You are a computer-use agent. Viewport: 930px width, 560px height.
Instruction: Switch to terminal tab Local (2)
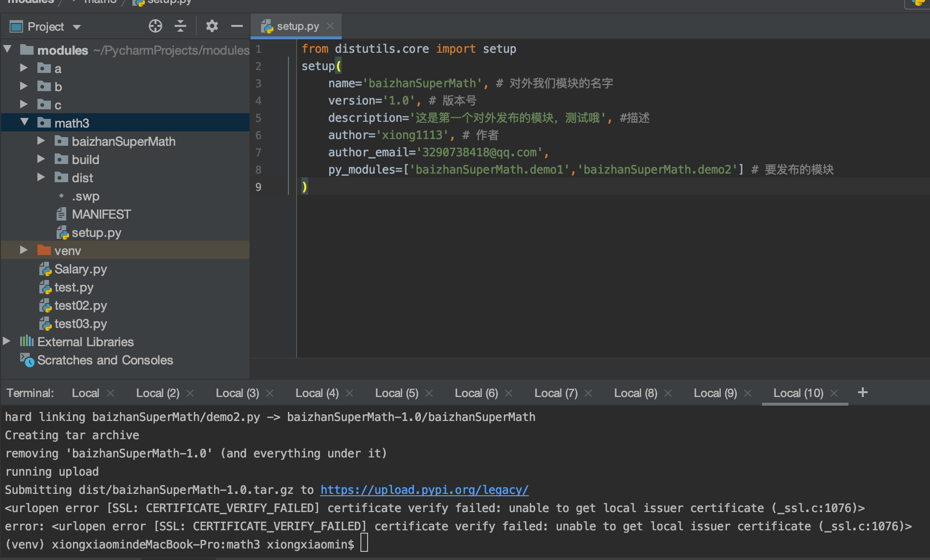(157, 393)
